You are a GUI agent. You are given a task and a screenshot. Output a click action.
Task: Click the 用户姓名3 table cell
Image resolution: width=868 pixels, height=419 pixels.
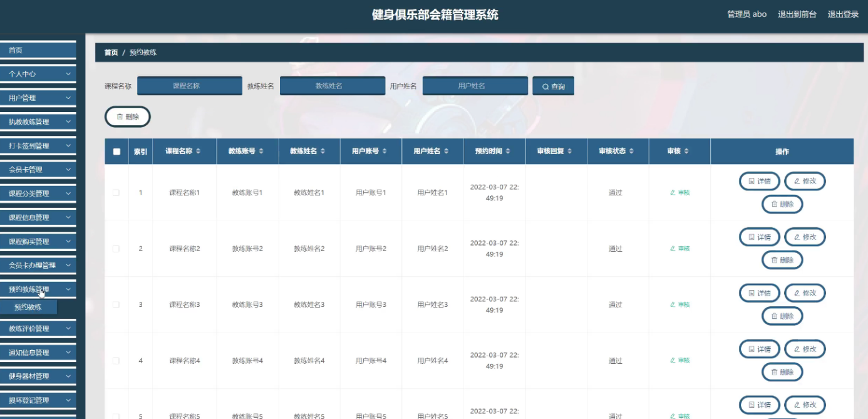click(433, 304)
